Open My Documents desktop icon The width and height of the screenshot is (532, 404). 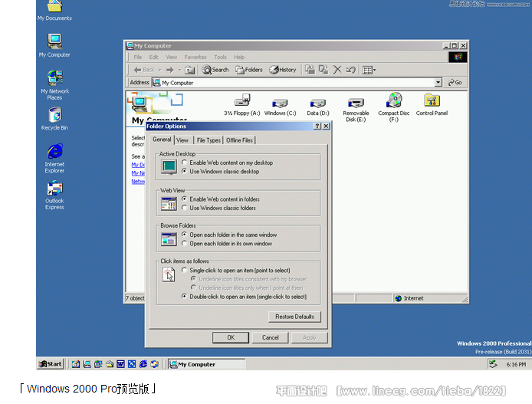coord(54,11)
